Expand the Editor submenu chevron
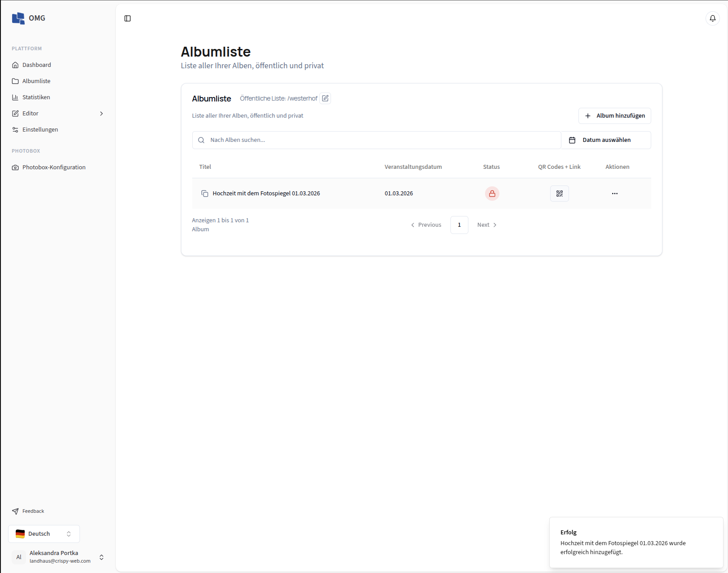Screen dimensions: 728x573 click(x=101, y=114)
